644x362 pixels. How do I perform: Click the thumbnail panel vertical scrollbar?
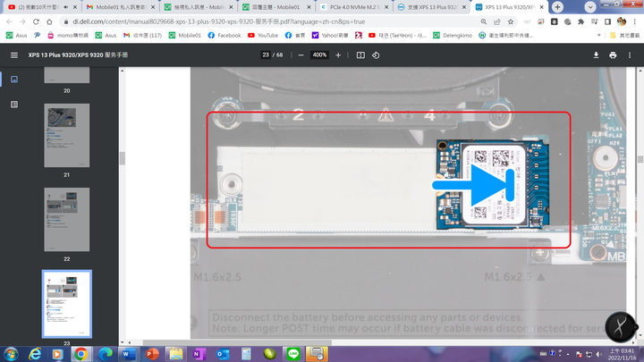[123, 158]
